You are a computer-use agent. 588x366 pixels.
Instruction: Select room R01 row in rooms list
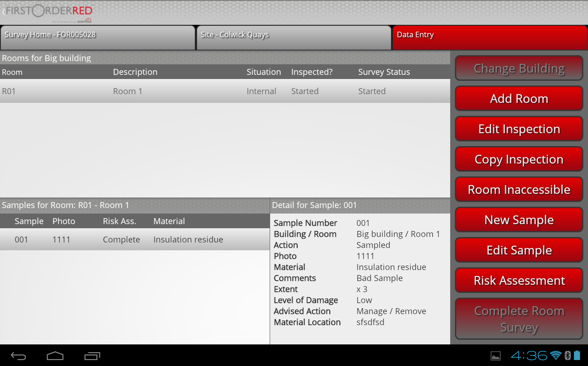225,91
